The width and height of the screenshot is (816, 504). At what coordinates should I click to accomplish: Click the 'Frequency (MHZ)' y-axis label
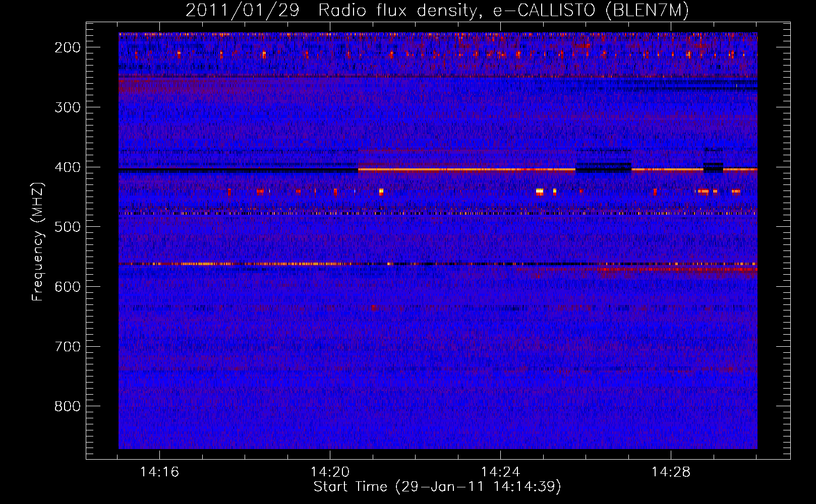(38, 242)
